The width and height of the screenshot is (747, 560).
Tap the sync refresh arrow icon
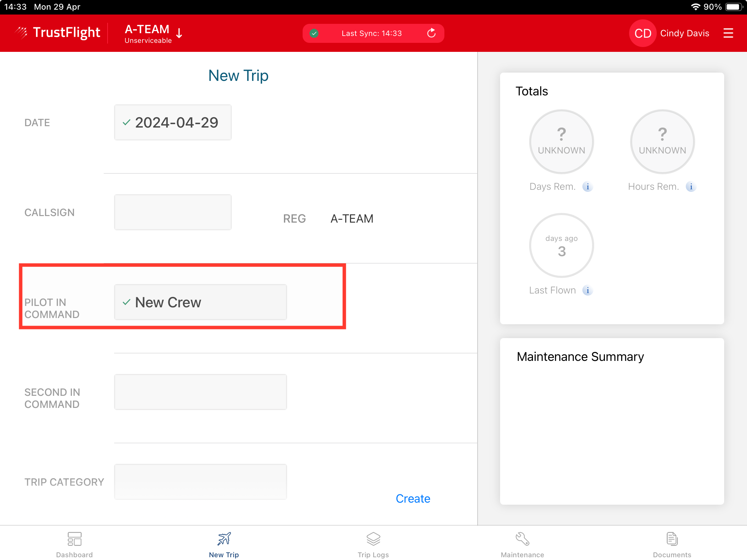(431, 33)
